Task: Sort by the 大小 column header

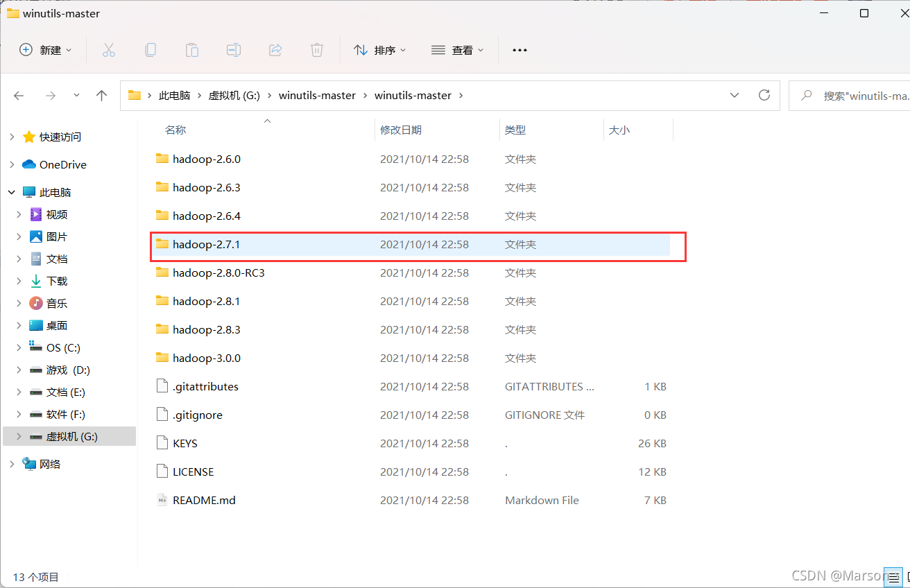Action: 619,130
